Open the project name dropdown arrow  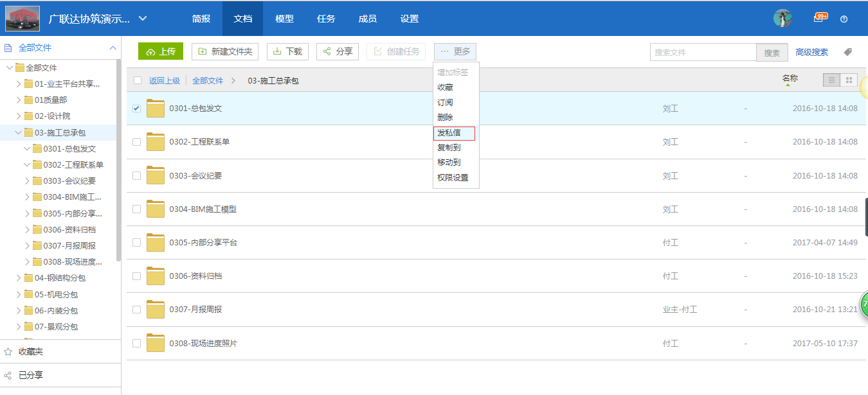point(141,19)
